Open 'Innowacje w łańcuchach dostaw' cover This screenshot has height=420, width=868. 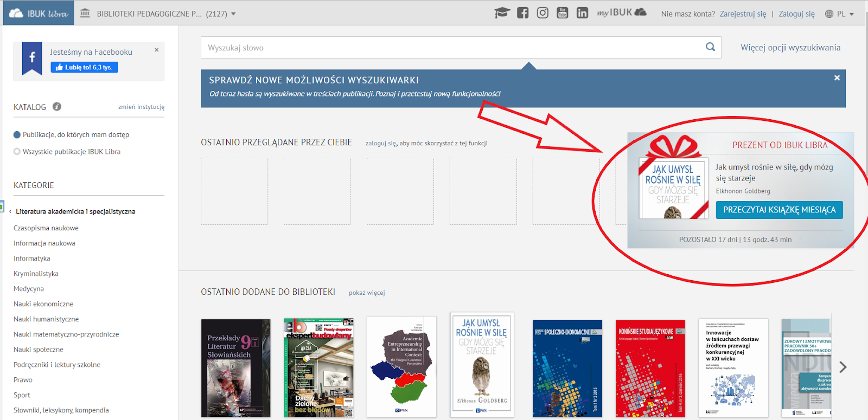click(733, 368)
